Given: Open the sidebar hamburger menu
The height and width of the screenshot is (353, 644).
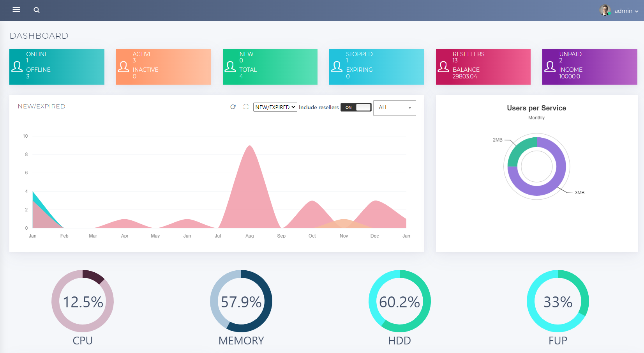Looking at the screenshot, I should (16, 10).
